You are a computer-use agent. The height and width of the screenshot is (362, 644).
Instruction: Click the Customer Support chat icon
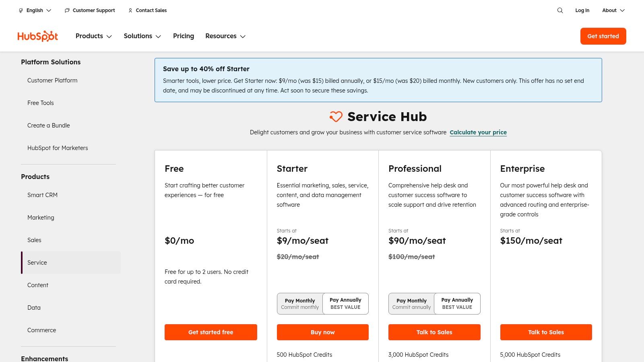tap(67, 10)
